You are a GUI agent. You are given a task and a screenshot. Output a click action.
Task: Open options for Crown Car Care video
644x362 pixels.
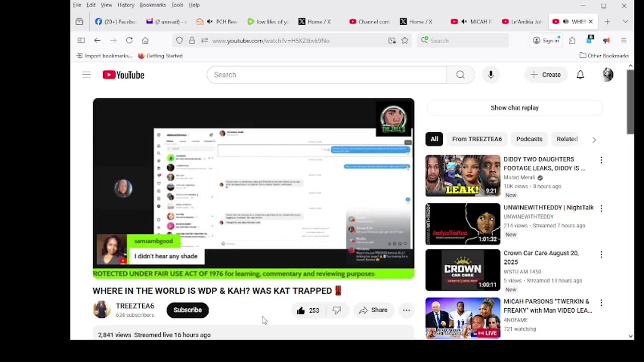pyautogui.click(x=601, y=254)
